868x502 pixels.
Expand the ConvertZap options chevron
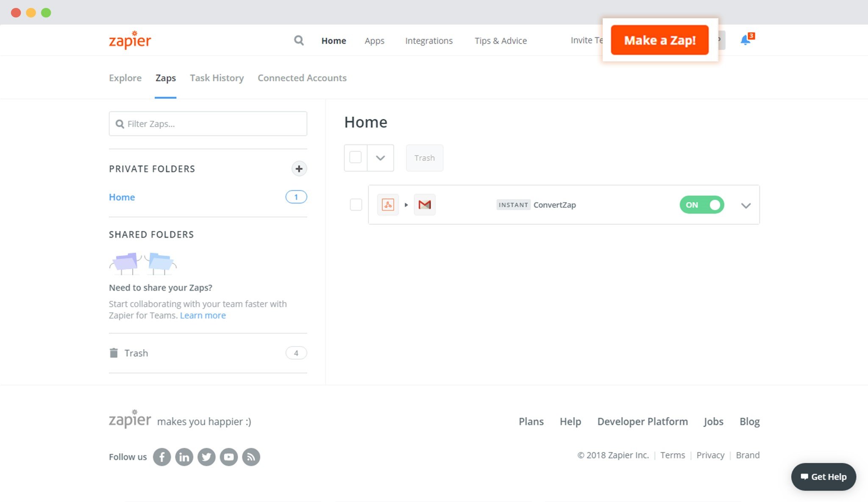pyautogui.click(x=746, y=205)
